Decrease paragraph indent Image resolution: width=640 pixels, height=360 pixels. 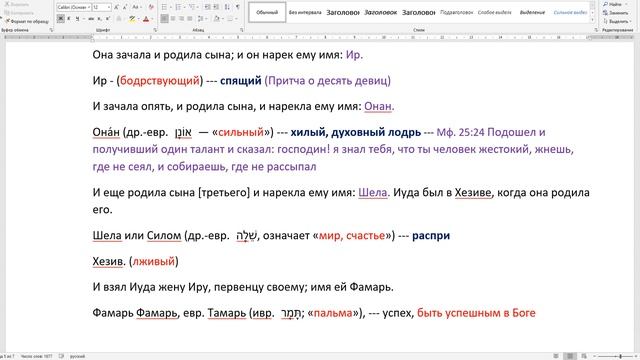tap(207, 7)
